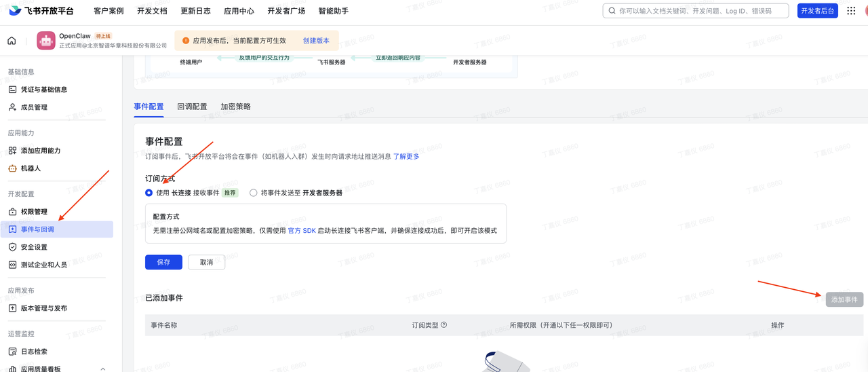Click the 官方 SDK link

tap(302, 231)
